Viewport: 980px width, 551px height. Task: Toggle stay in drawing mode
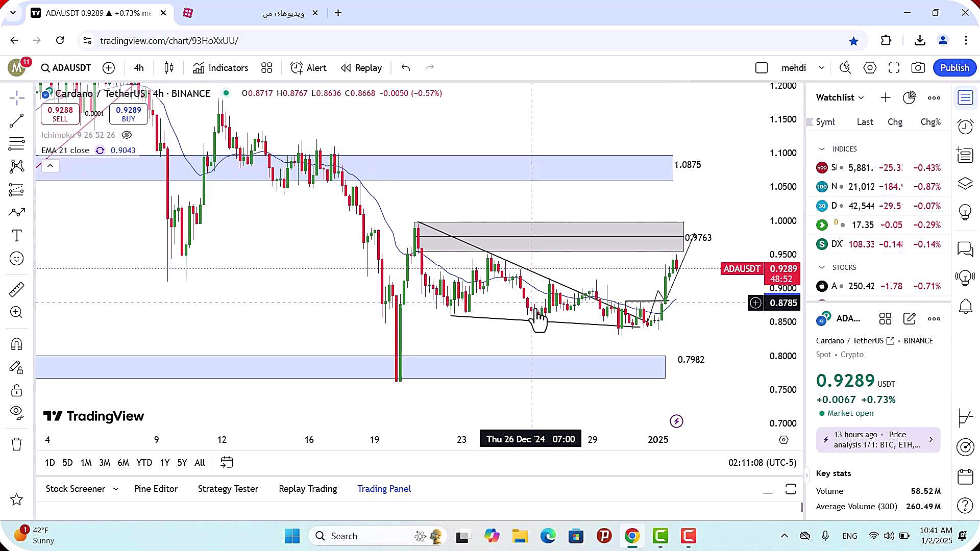click(16, 368)
